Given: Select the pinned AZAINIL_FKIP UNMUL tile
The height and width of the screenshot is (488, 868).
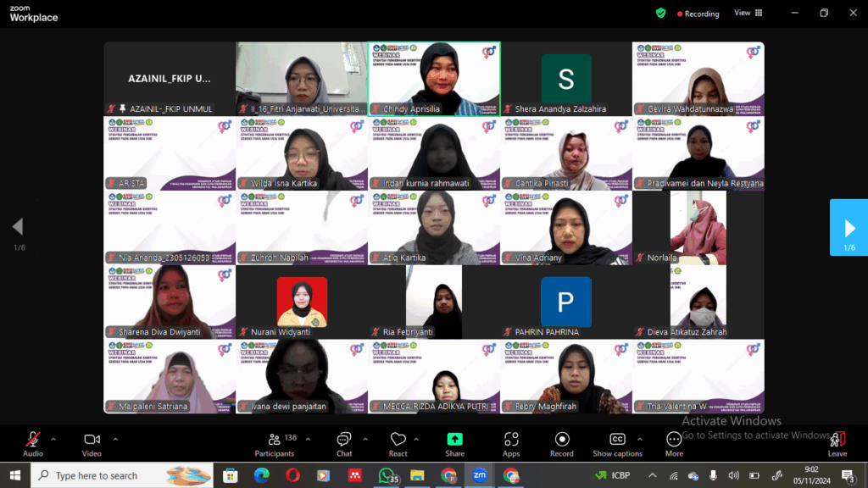Looking at the screenshot, I should pos(170,79).
